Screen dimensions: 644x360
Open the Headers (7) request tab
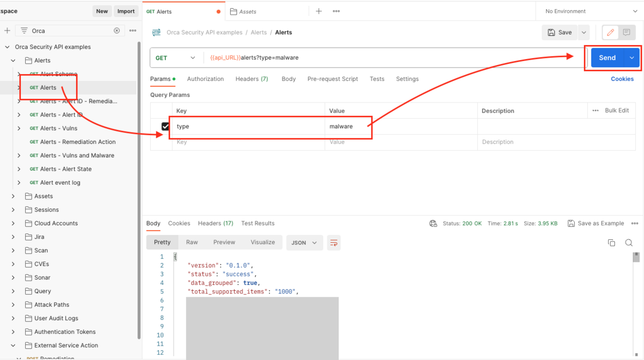tap(252, 79)
